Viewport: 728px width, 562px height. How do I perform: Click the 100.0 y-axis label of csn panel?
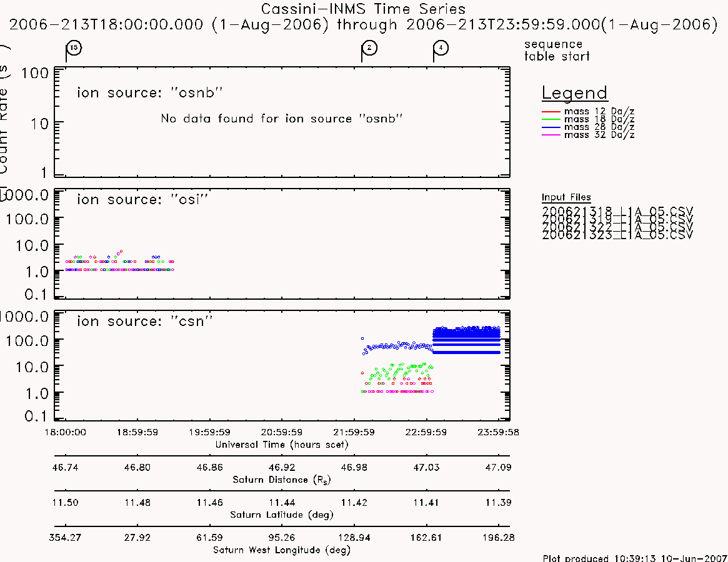point(27,341)
